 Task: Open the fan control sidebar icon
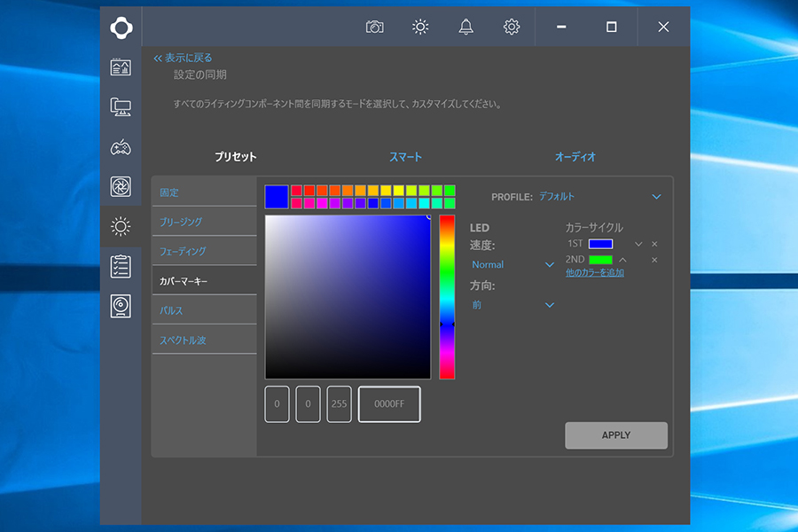click(x=121, y=187)
